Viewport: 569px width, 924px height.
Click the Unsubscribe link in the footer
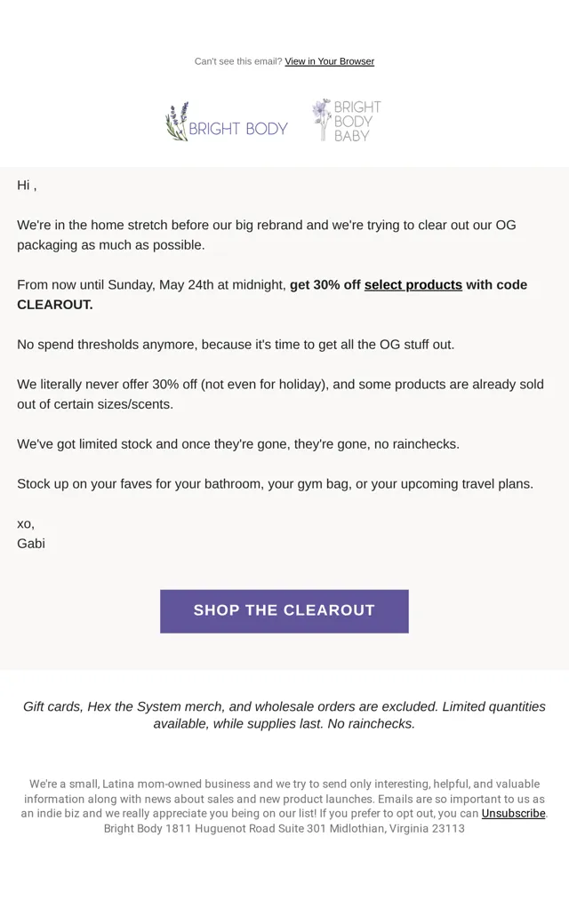(514, 813)
